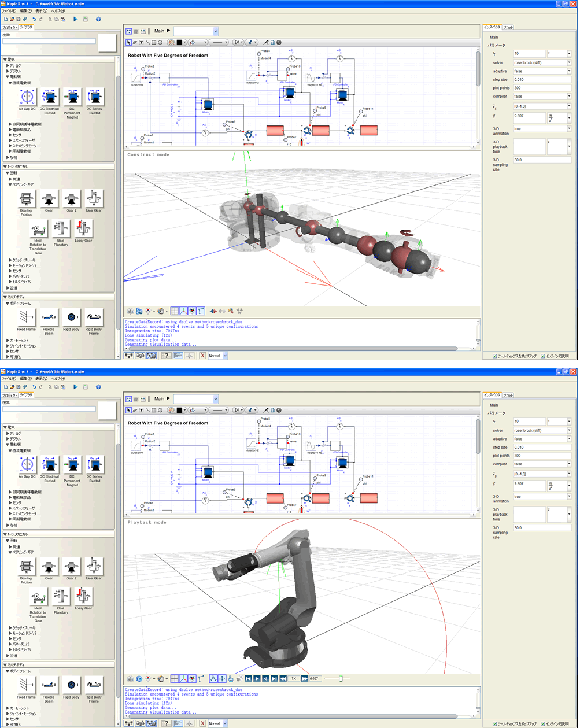The image size is (580, 728).
Task: Select the pointer tool in upper window model toolbar
Action: click(x=129, y=42)
